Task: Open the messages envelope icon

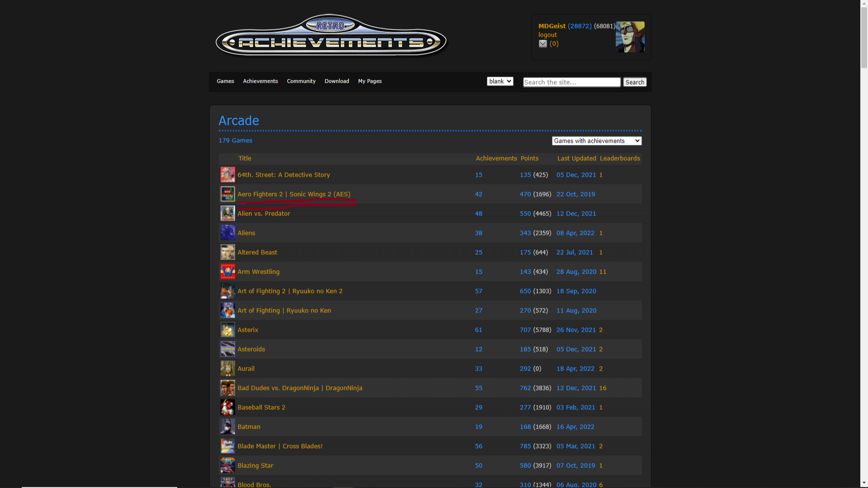Action: pos(543,44)
